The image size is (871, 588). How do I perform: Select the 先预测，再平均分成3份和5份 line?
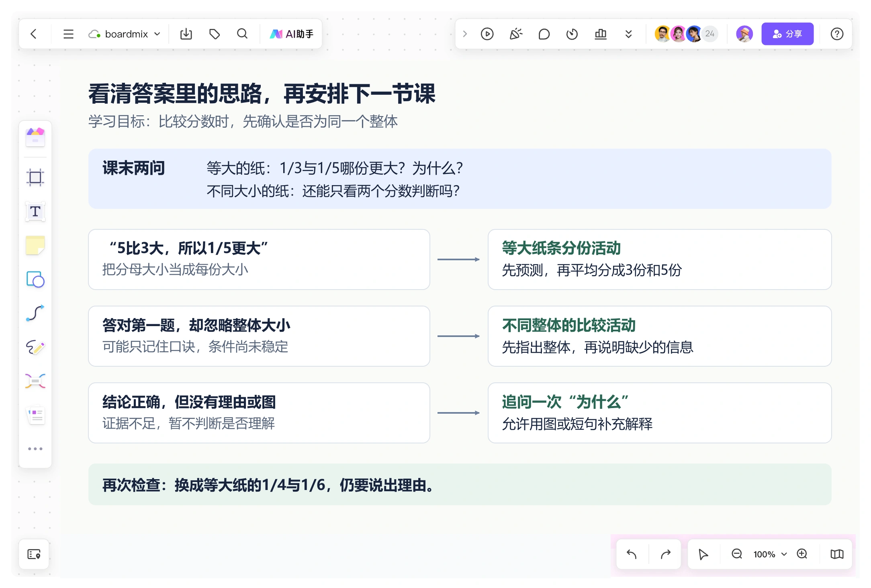592,270
